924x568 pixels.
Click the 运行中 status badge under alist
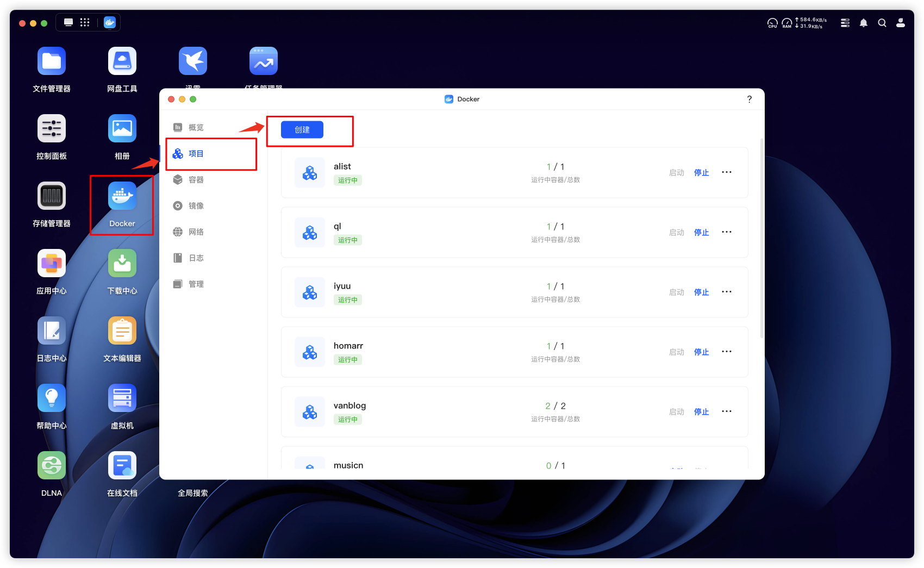click(348, 180)
